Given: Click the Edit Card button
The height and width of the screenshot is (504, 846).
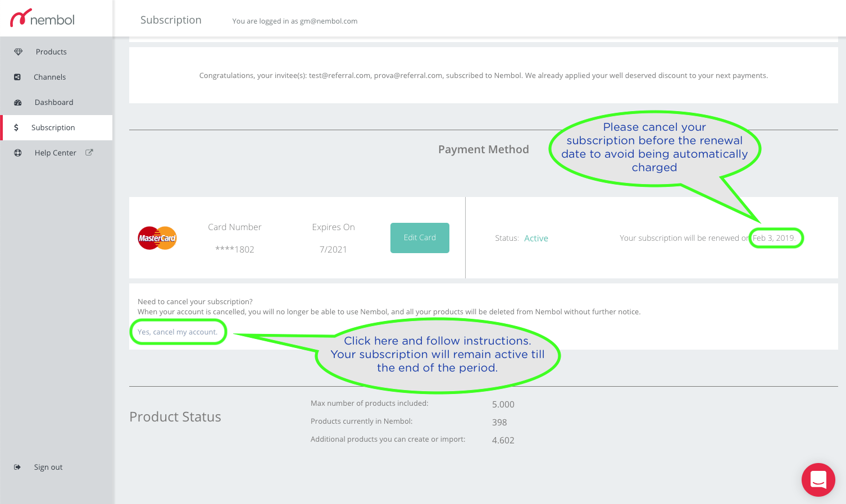Looking at the screenshot, I should [x=420, y=237].
